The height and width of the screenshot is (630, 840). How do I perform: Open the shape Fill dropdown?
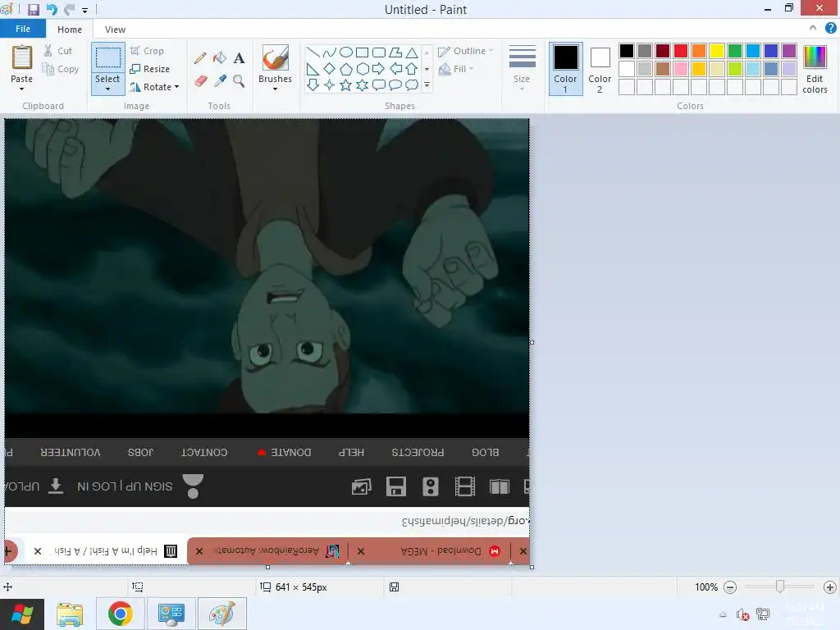tap(456, 69)
